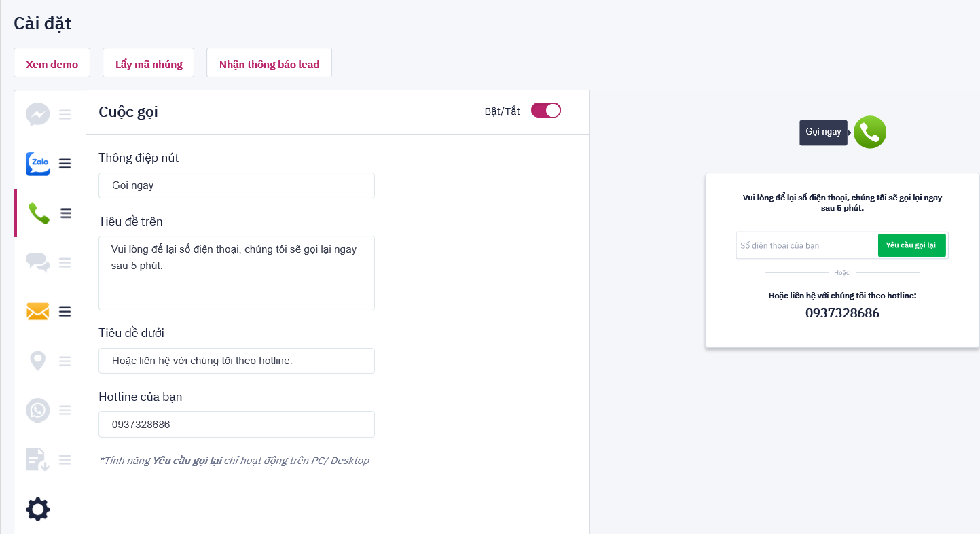Click the Xem demo button
Image resolution: width=980 pixels, height=534 pixels.
tap(52, 63)
